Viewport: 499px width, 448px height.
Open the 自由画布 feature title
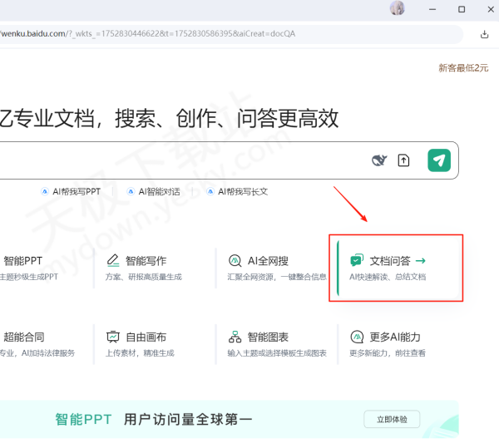coord(146,337)
